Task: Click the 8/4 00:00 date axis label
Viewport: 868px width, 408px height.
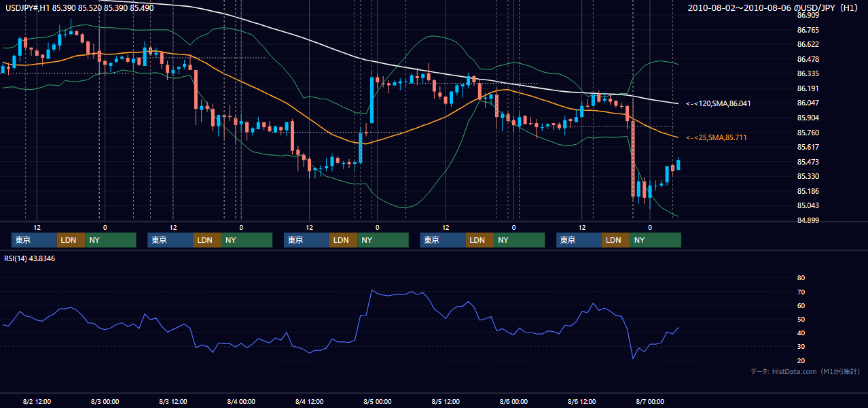Action: coord(241,401)
